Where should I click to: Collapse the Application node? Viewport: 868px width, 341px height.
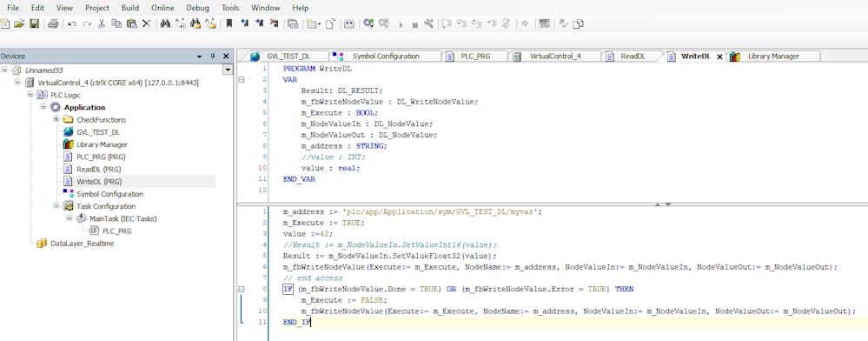pos(43,107)
